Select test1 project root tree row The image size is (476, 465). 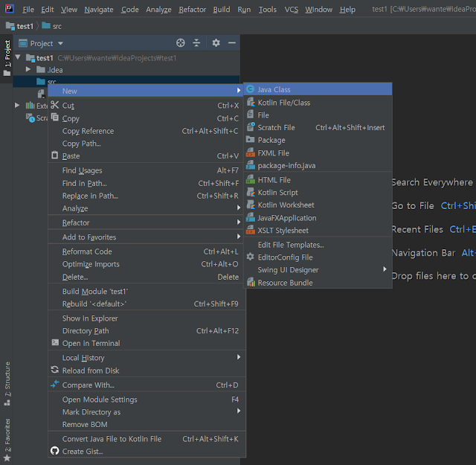click(126, 58)
